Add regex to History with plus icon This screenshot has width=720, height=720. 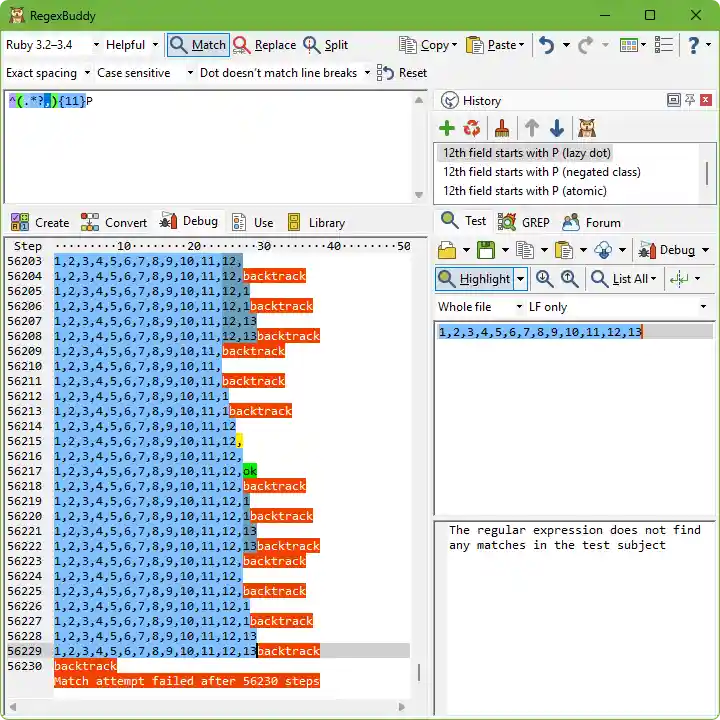point(447,128)
